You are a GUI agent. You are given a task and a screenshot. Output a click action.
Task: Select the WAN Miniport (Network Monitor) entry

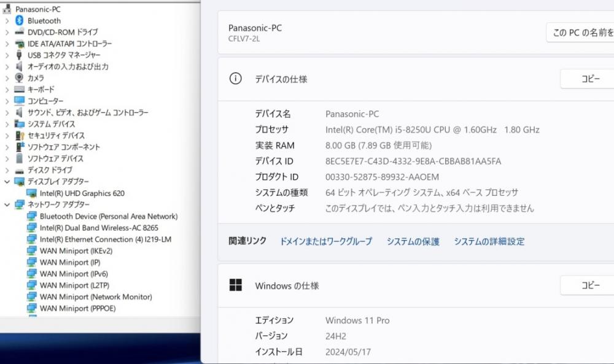(96, 296)
